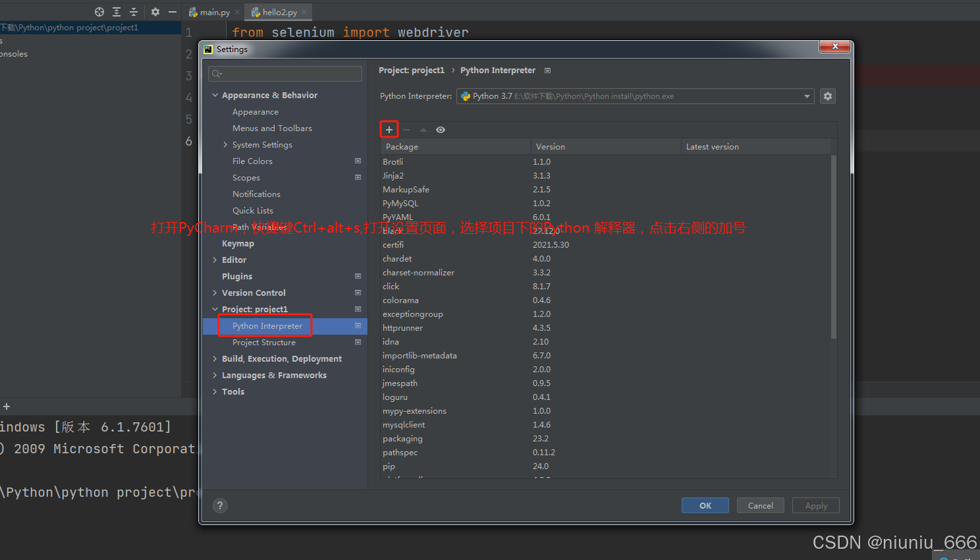Click the Package column header
This screenshot has width=980, height=560.
click(456, 147)
